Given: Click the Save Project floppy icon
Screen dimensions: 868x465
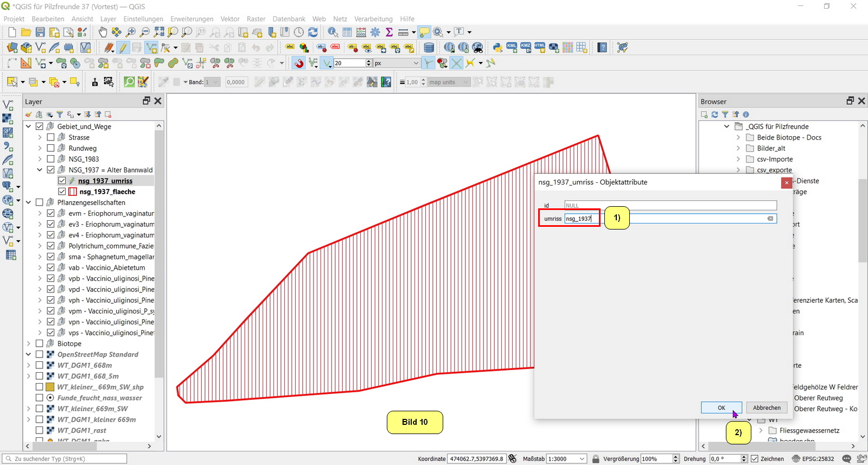Looking at the screenshot, I should [40, 33].
